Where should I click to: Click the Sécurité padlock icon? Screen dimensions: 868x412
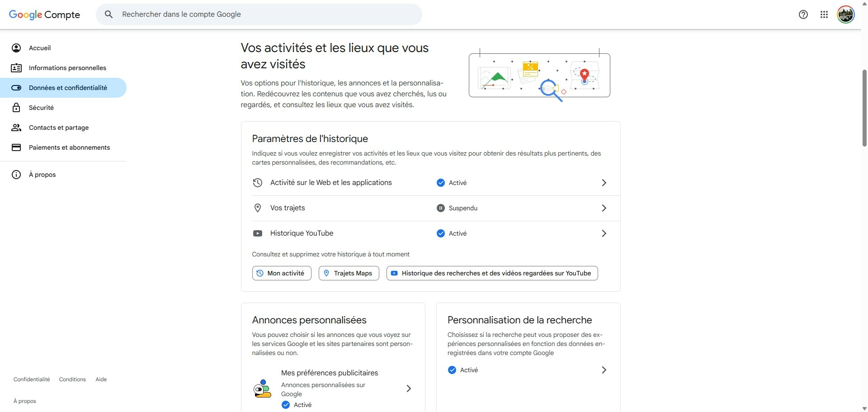tap(16, 108)
